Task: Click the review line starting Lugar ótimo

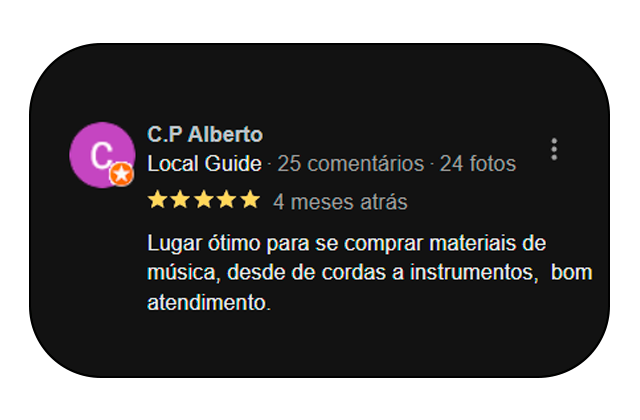Action: click(x=347, y=244)
